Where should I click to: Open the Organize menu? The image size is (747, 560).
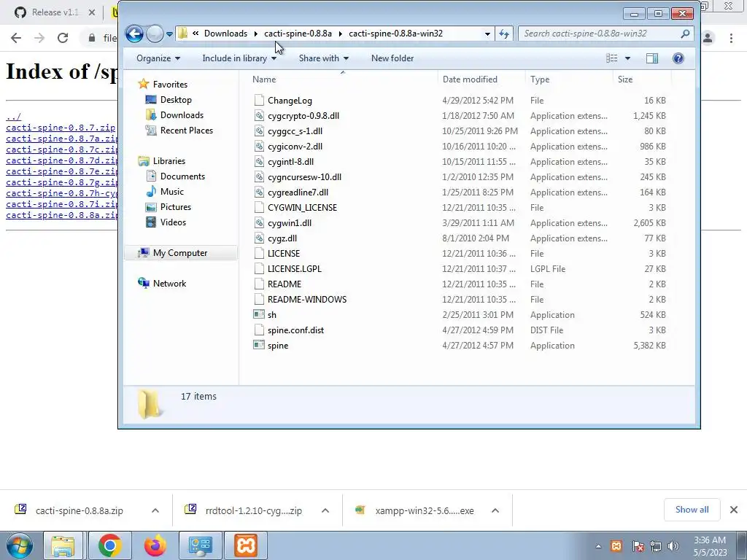point(158,58)
